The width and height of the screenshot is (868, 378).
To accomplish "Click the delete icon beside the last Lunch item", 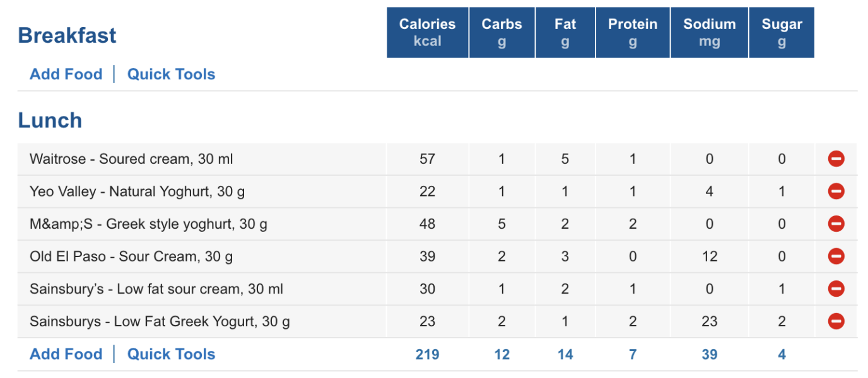I will point(836,321).
